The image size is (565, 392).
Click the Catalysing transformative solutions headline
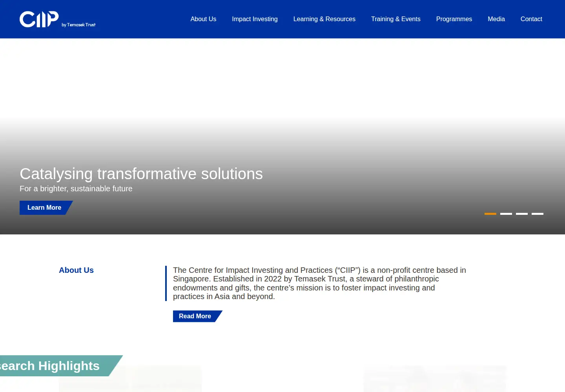pyautogui.click(x=141, y=174)
